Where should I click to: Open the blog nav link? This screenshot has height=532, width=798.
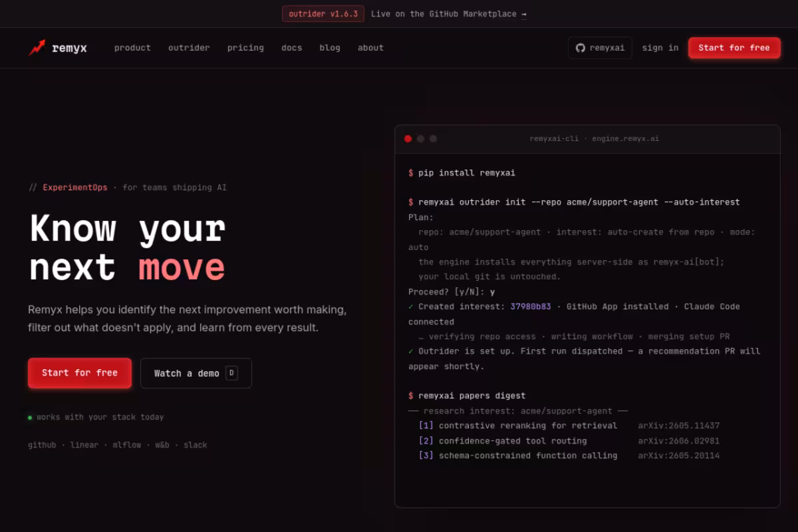point(330,48)
